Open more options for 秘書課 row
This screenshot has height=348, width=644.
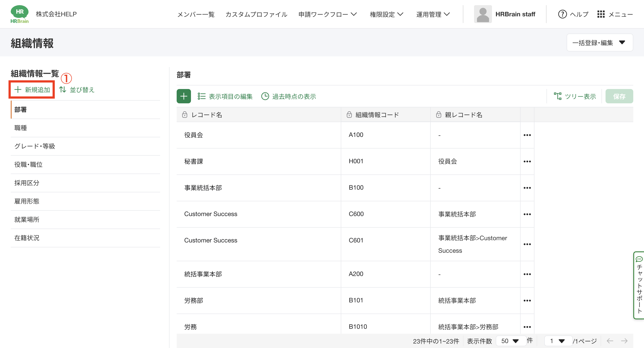[527, 161]
